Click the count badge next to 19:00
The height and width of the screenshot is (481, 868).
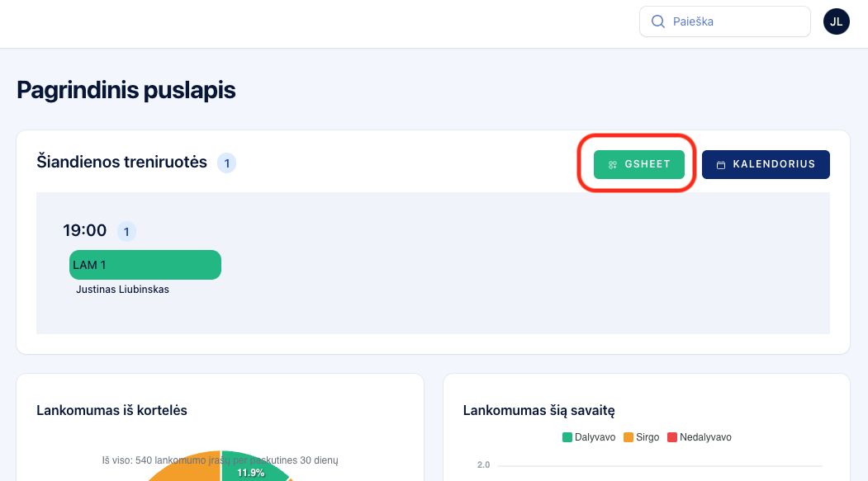(x=126, y=232)
